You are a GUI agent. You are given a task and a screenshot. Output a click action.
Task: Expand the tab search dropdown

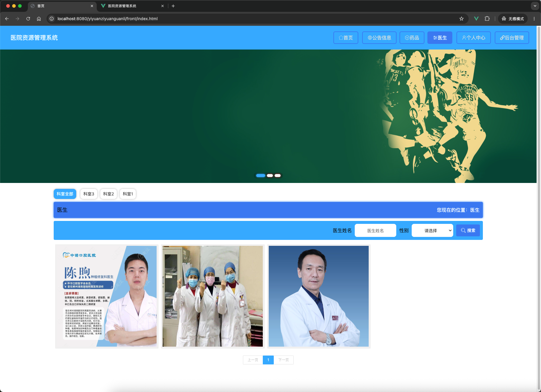click(x=535, y=6)
